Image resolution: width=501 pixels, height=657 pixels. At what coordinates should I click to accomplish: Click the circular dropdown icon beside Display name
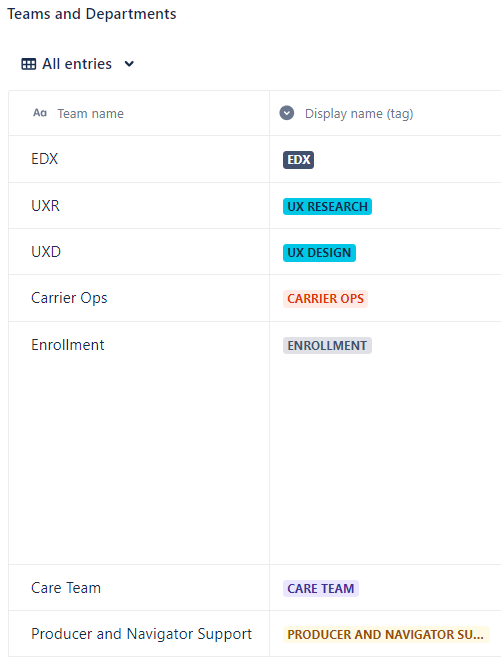pos(287,113)
